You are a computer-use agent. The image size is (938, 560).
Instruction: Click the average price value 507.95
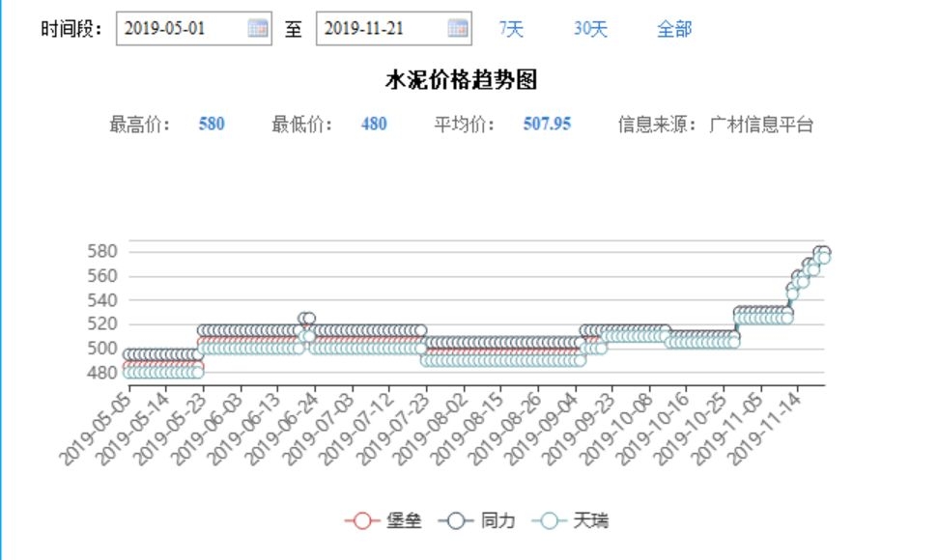pyautogui.click(x=547, y=125)
